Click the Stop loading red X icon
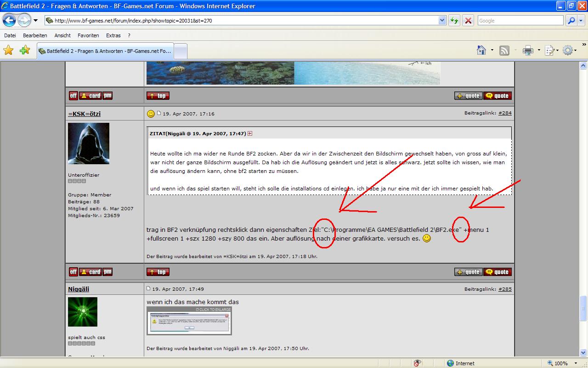This screenshot has width=588, height=368. tap(468, 21)
